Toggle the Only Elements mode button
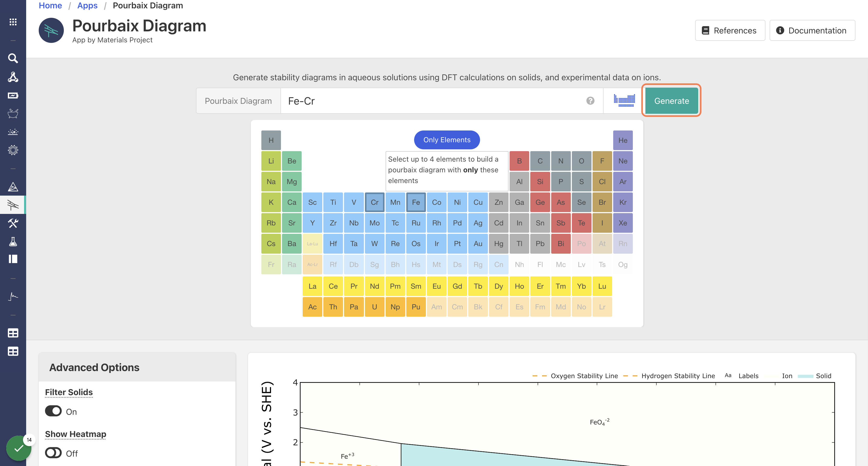This screenshot has height=466, width=868. pyautogui.click(x=447, y=140)
